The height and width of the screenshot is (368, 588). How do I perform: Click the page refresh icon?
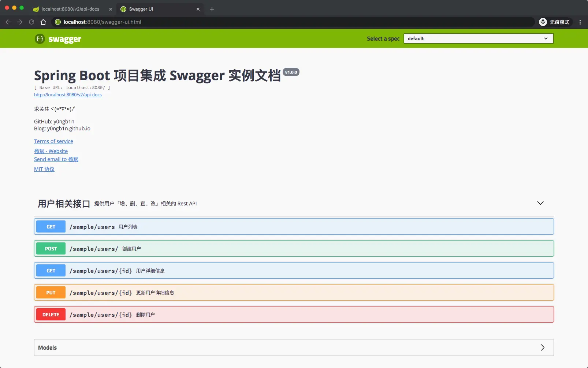pyautogui.click(x=31, y=22)
